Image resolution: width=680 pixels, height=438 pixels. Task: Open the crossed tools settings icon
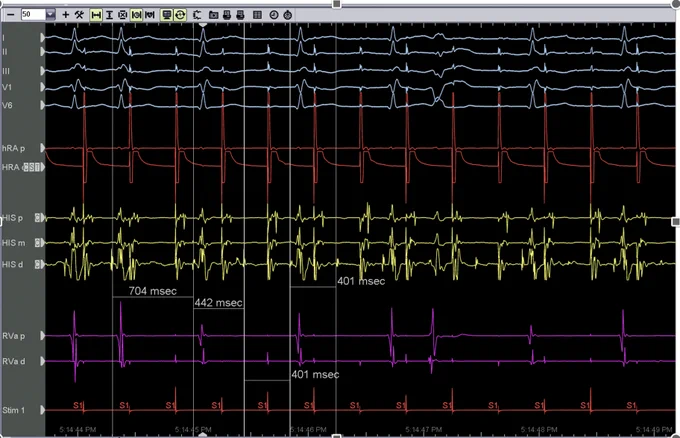79,15
